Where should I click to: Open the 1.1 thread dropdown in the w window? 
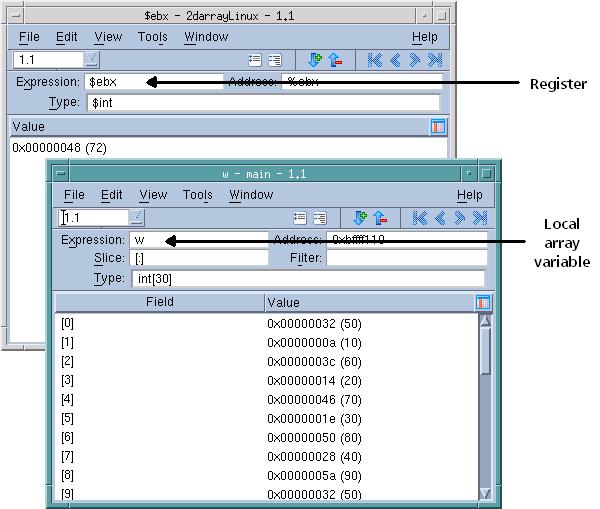point(137,217)
